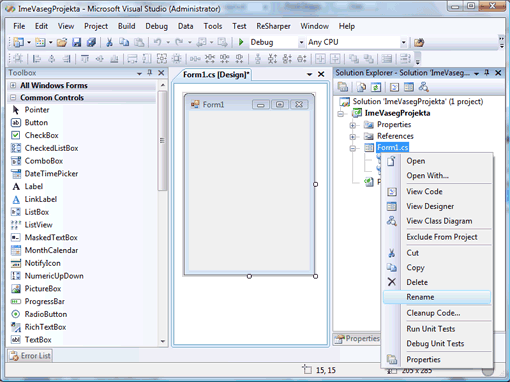Click the Save All toolbar icon
Image resolution: width=510 pixels, height=382 pixels.
click(x=91, y=42)
